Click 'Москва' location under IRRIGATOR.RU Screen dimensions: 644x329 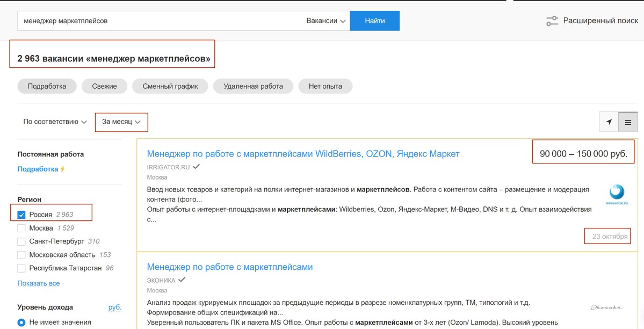[x=157, y=177]
